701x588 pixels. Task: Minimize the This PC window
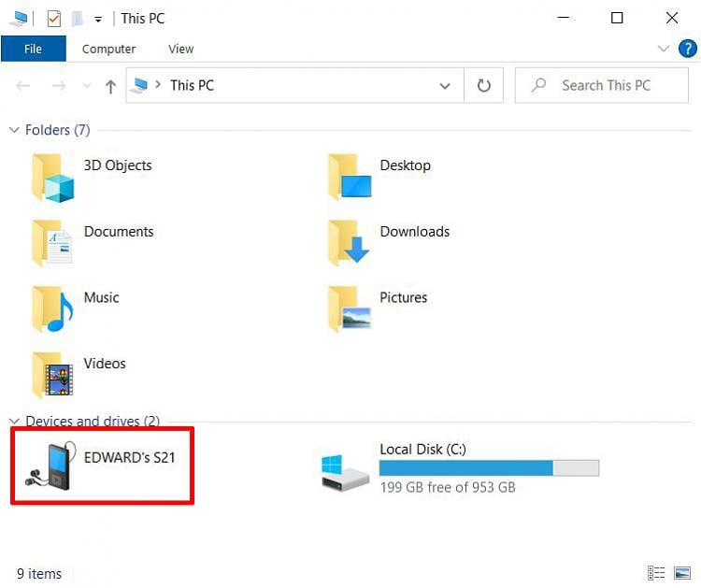click(564, 18)
